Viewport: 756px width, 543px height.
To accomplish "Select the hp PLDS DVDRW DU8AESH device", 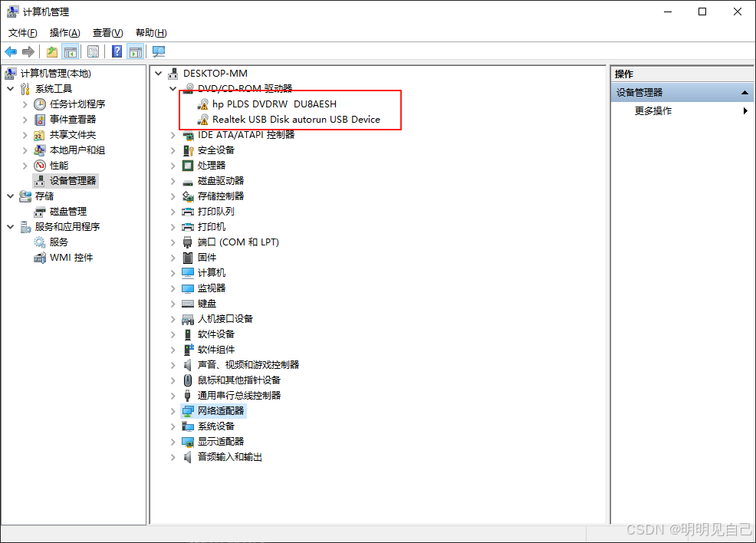I will coord(274,104).
